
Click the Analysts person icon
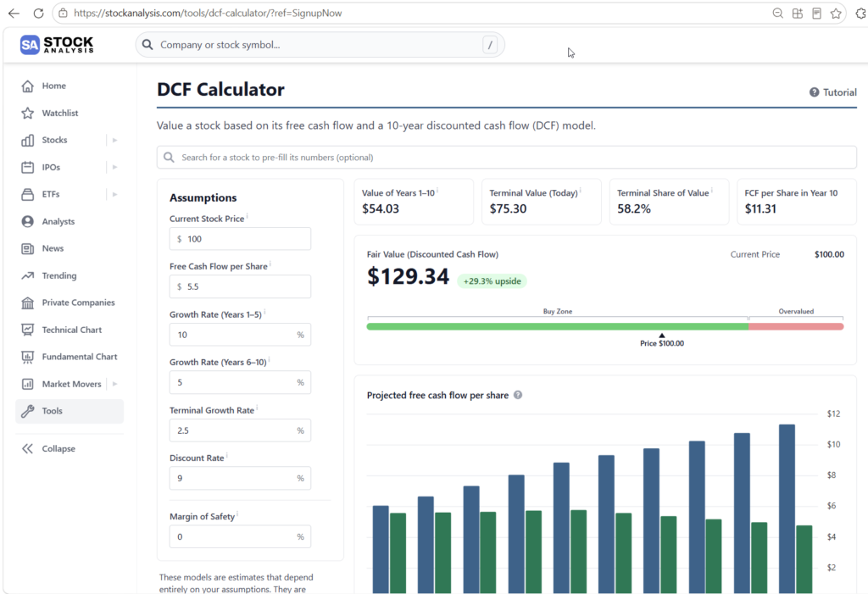pyautogui.click(x=28, y=221)
